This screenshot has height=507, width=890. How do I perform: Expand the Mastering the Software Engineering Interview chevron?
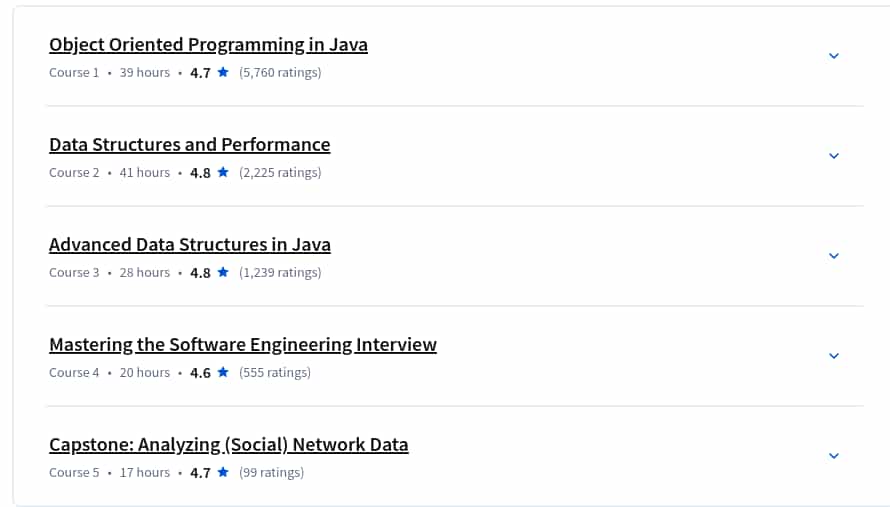coord(834,355)
